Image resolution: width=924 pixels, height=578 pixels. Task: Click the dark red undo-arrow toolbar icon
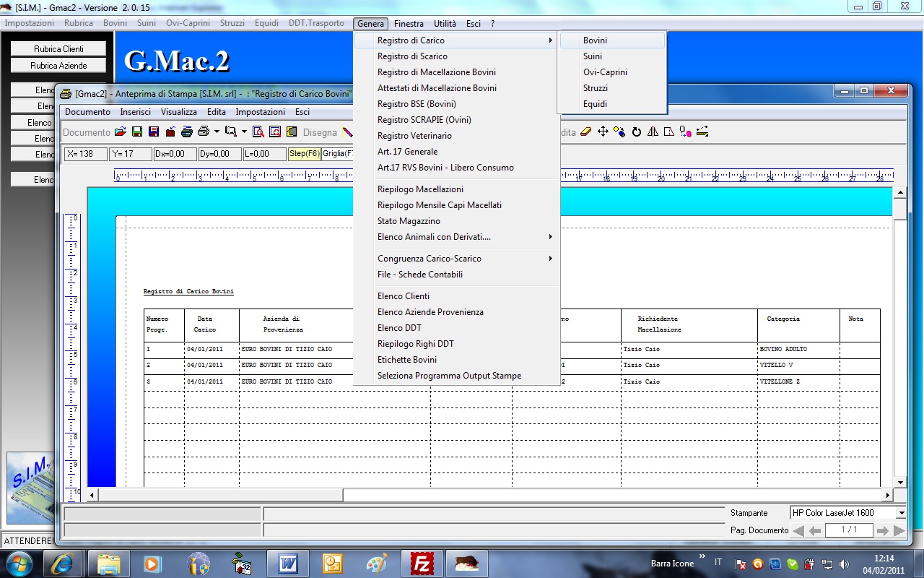(170, 132)
